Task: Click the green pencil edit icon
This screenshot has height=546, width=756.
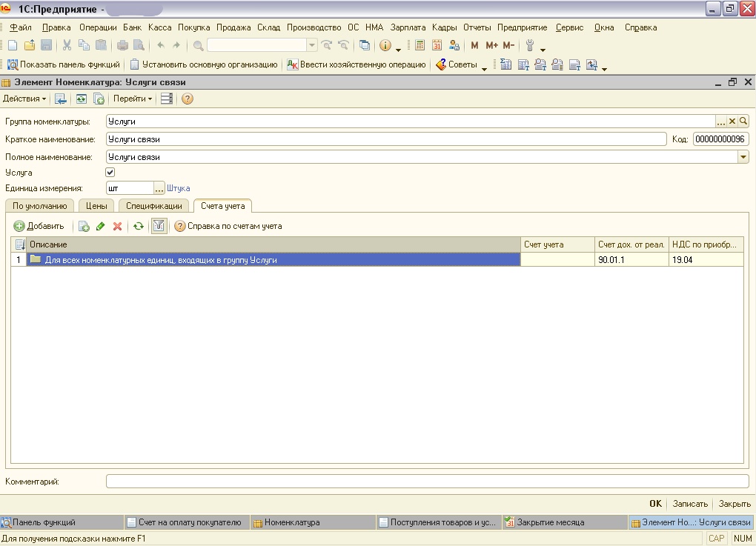Action: pos(101,227)
